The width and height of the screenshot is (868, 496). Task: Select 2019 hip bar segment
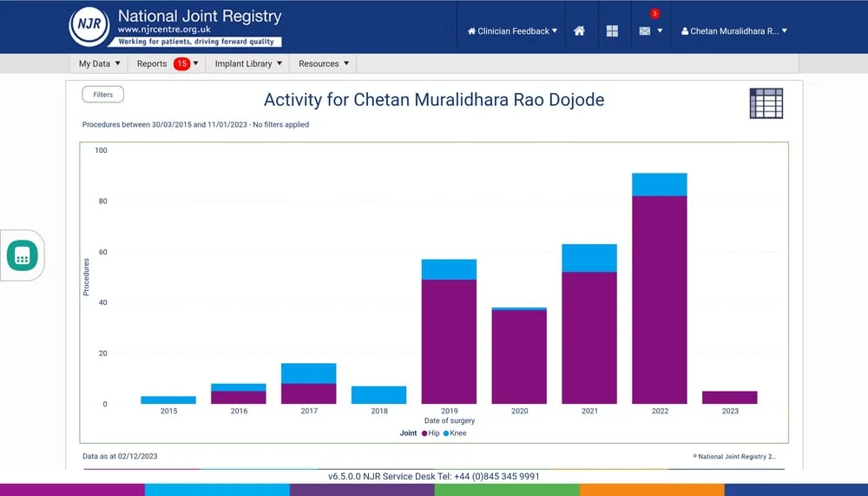click(449, 342)
